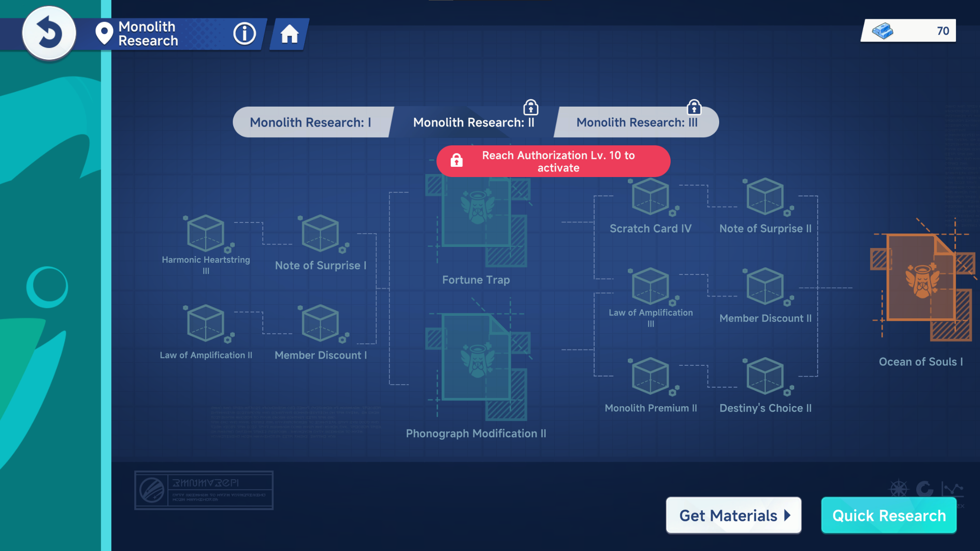Switch to Monolith Research: III tab
Viewport: 980px width, 551px height.
pyautogui.click(x=636, y=122)
